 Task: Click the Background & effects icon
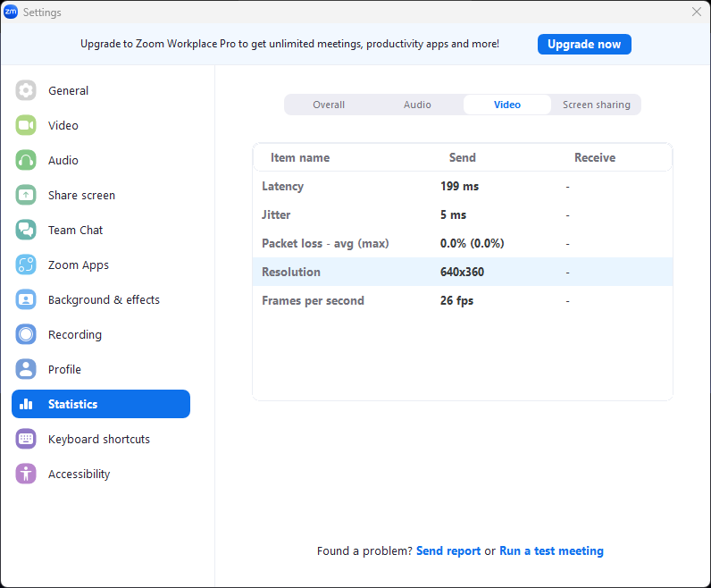click(x=26, y=299)
